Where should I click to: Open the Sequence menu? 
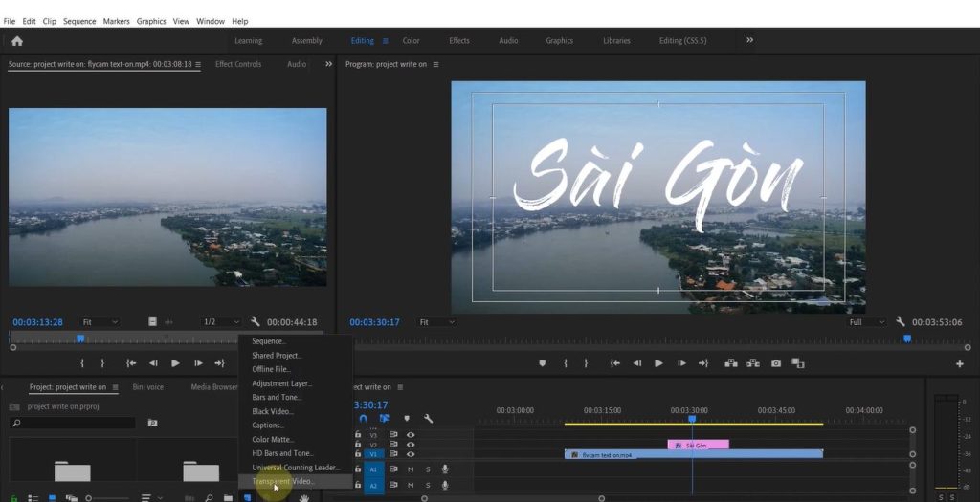[x=79, y=21]
